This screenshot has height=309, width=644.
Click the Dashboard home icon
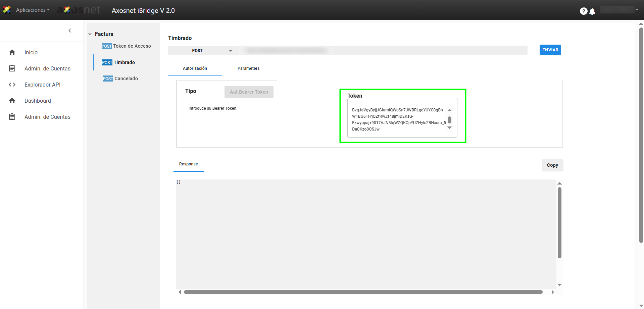(x=12, y=101)
